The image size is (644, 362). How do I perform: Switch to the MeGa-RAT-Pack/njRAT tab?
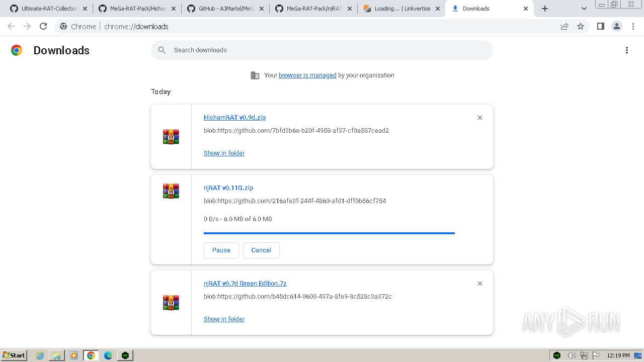pyautogui.click(x=313, y=9)
